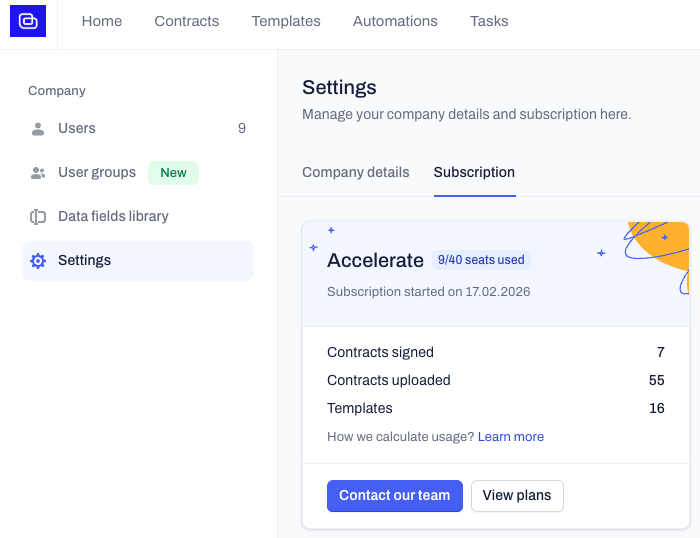This screenshot has height=538, width=700.
Task: Click the Users person icon
Action: [38, 128]
